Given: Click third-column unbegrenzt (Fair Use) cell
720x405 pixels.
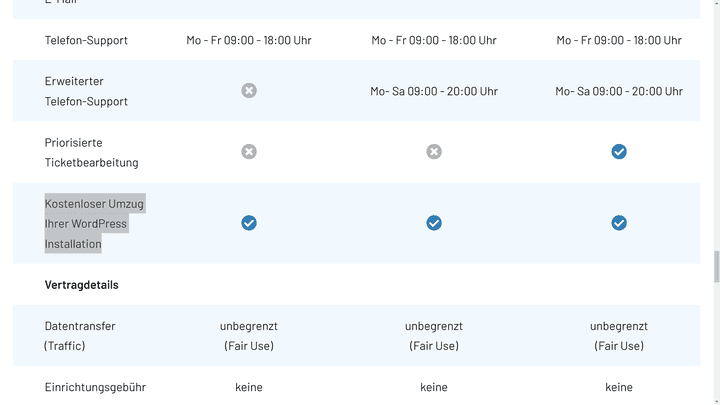Looking at the screenshot, I should click(x=619, y=336).
